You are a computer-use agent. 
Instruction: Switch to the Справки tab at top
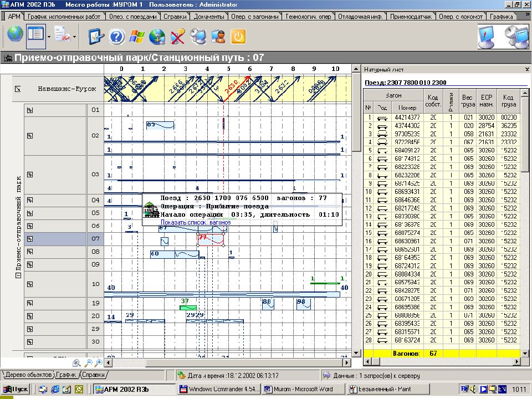(x=175, y=17)
